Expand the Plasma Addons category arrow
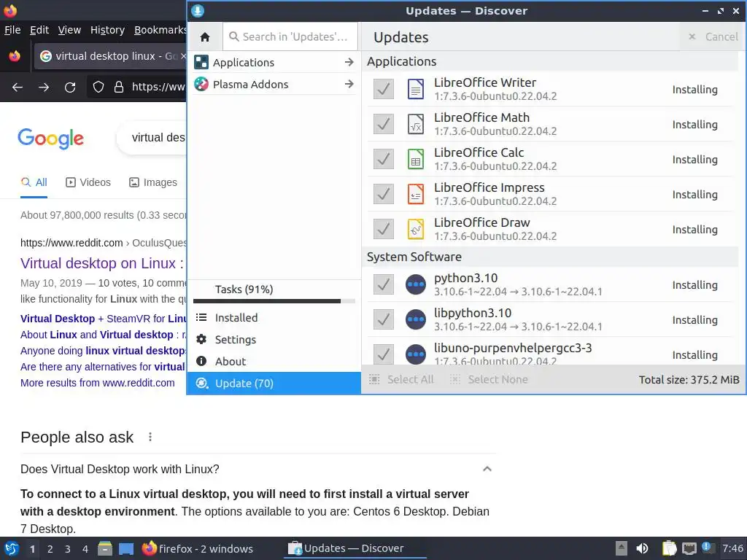Image resolution: width=747 pixels, height=560 pixels. pyautogui.click(x=349, y=84)
